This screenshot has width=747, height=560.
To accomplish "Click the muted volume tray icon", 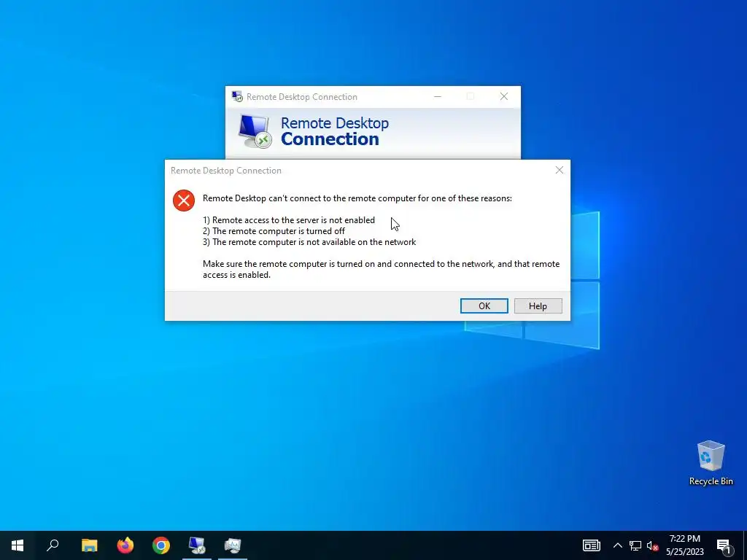I will [652, 545].
